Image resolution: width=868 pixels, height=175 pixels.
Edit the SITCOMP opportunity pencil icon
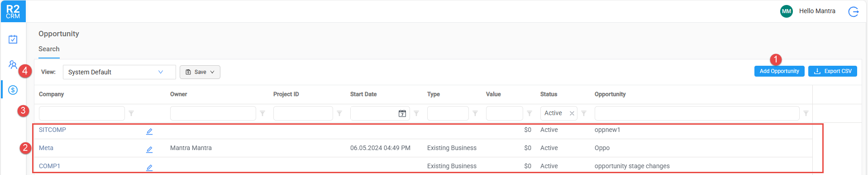[x=149, y=131]
